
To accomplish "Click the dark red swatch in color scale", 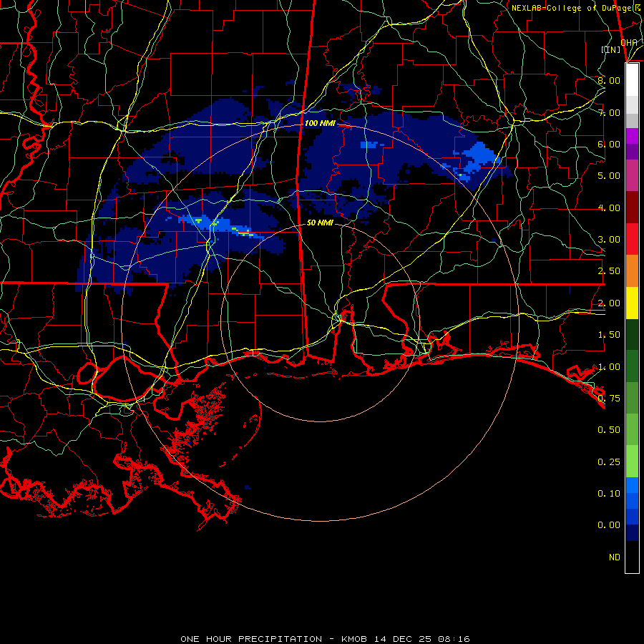I will coord(632,208).
